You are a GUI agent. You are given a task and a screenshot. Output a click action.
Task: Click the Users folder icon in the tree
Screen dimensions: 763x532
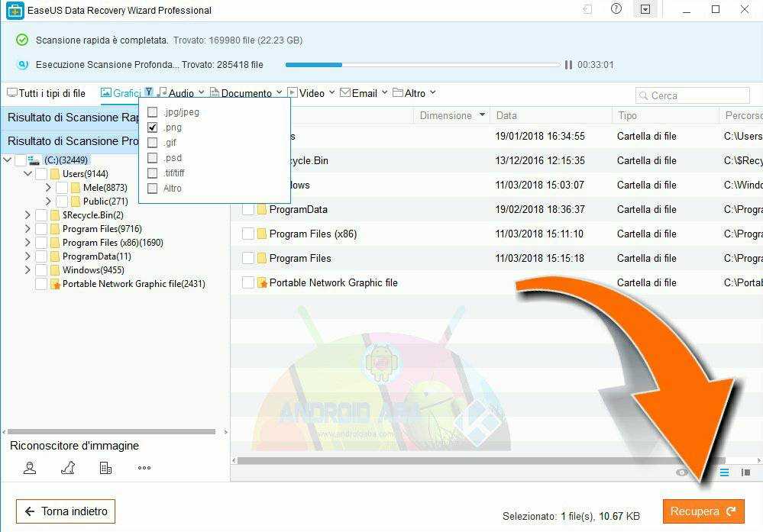[54, 173]
